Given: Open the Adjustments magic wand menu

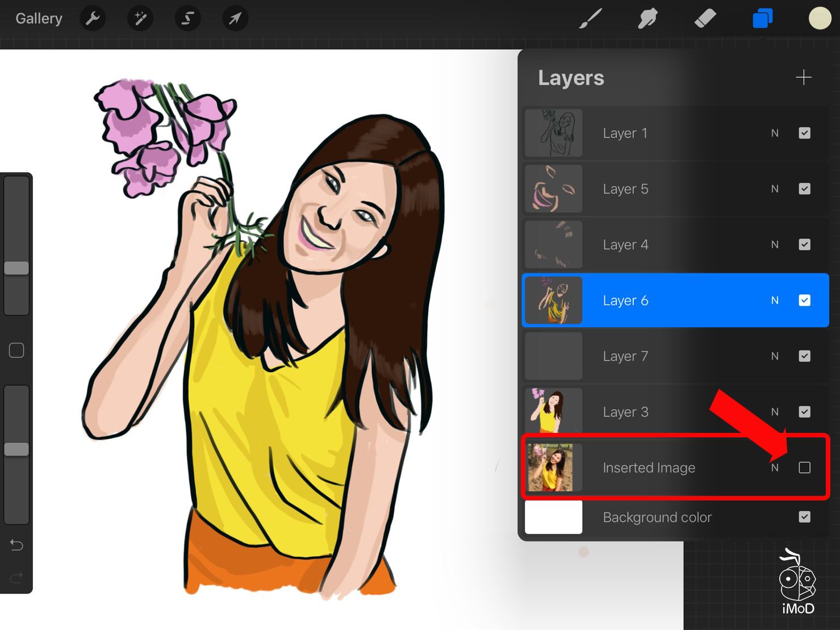Looking at the screenshot, I should pos(140,19).
